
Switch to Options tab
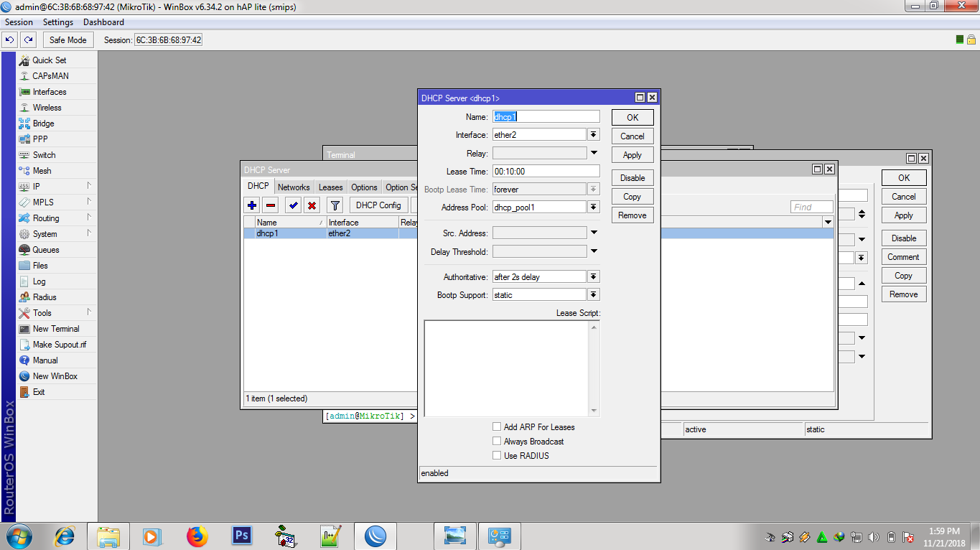coord(364,187)
